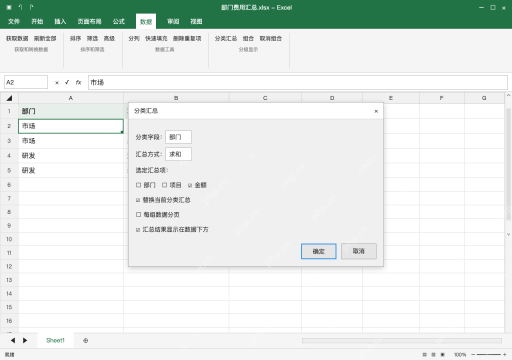This screenshot has height=360, width=512.
Task: Open the 文件 menu tab
Action: (x=14, y=22)
